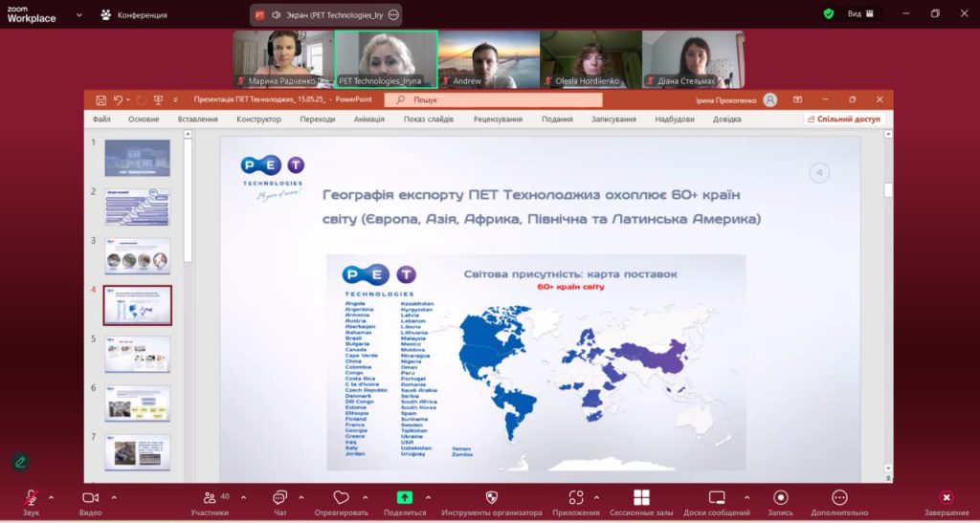
Task: Select Andrew video tile
Action: click(x=489, y=59)
